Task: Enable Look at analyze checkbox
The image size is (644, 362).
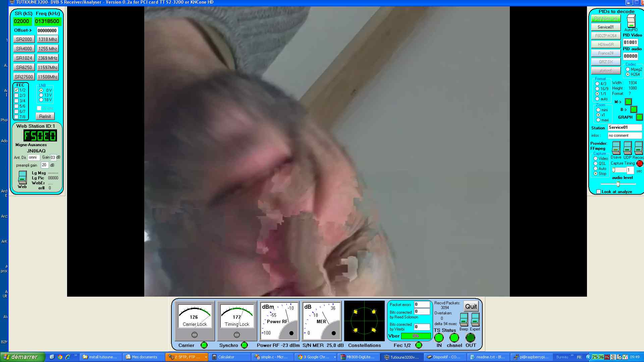Action: [x=598, y=192]
